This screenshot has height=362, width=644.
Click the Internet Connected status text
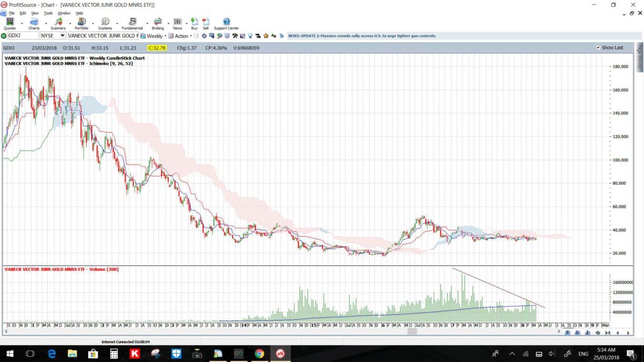click(126, 341)
